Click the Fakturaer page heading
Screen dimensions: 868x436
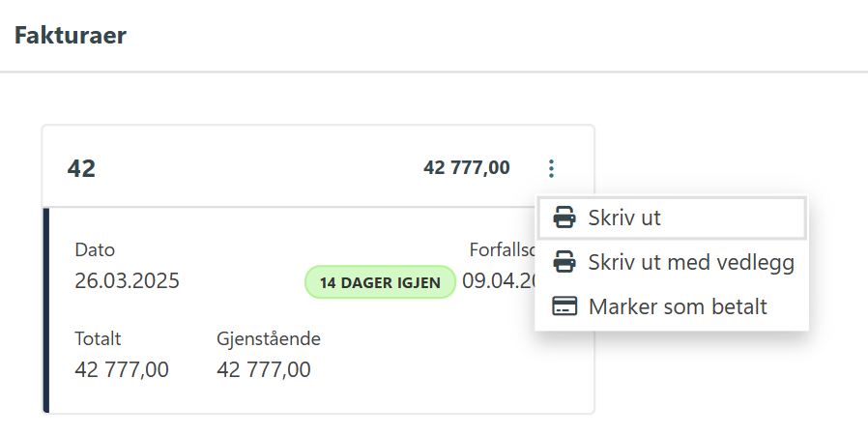(x=71, y=36)
